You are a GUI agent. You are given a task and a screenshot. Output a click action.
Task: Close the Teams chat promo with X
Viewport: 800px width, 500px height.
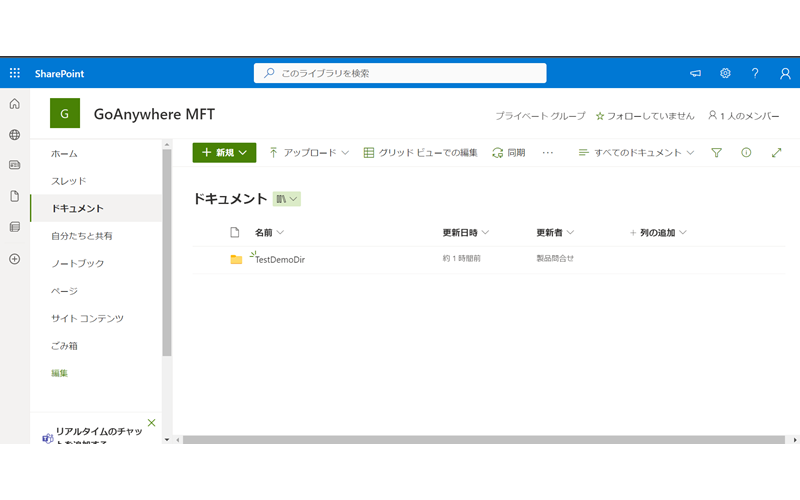(x=152, y=423)
